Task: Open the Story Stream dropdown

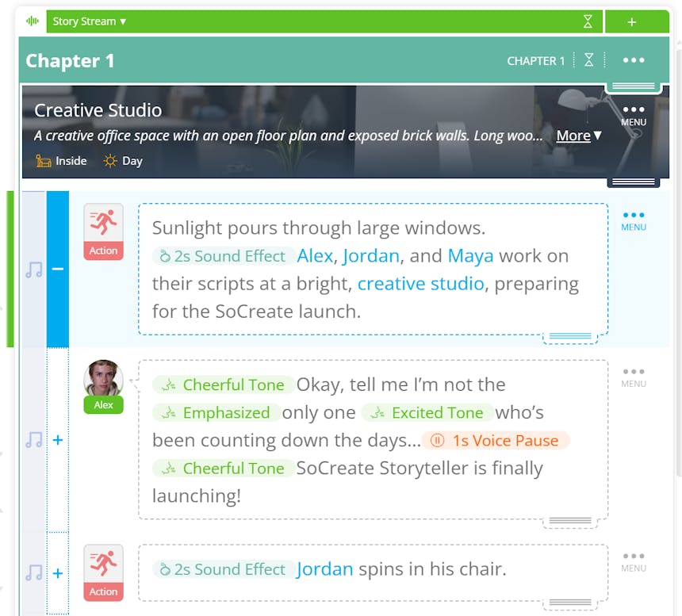Action: coord(89,21)
